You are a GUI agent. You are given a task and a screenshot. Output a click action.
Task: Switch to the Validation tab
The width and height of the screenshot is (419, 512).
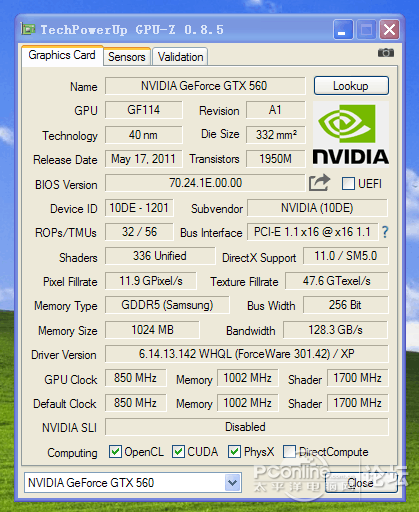[180, 57]
